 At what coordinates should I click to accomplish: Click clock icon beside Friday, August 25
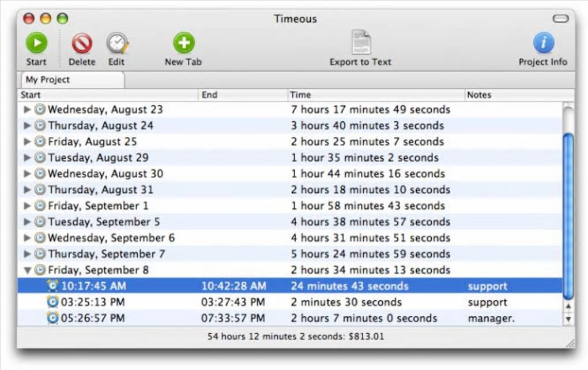pyautogui.click(x=40, y=141)
